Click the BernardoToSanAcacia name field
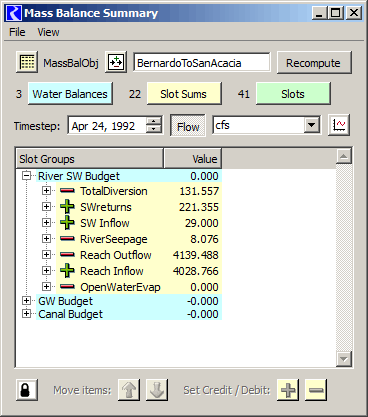Image resolution: width=368 pixels, height=417 pixels. [x=202, y=62]
